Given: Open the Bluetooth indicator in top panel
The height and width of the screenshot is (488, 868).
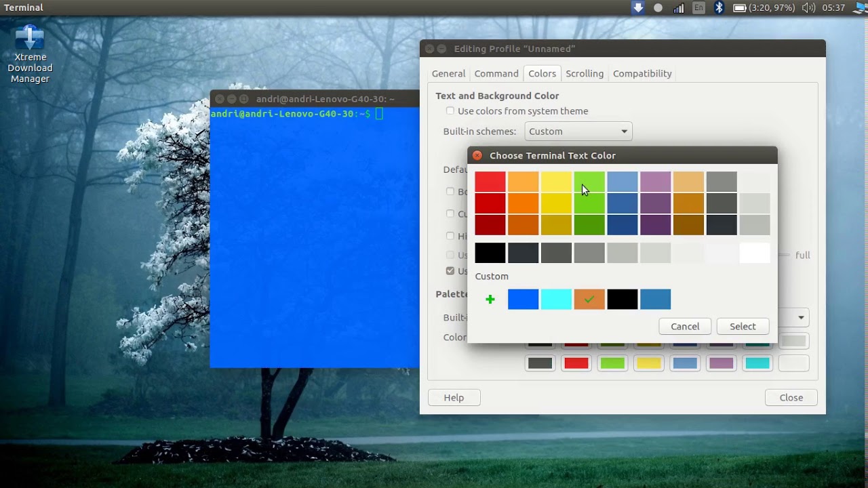Looking at the screenshot, I should [719, 7].
